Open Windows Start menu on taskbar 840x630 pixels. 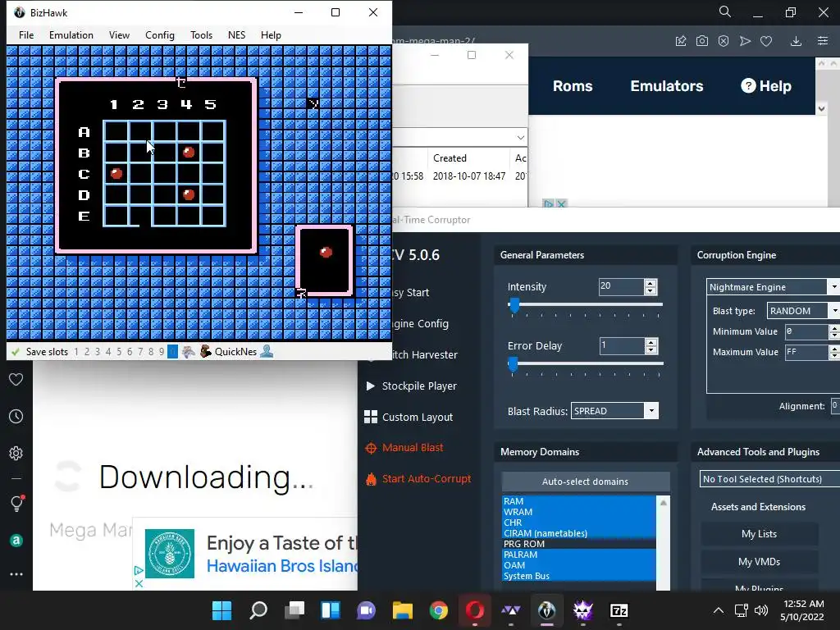point(221,610)
